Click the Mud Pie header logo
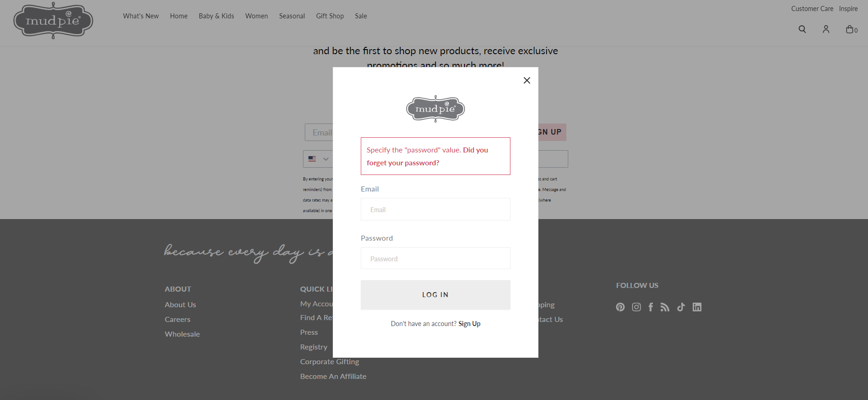Image resolution: width=868 pixels, height=400 pixels. tap(53, 21)
